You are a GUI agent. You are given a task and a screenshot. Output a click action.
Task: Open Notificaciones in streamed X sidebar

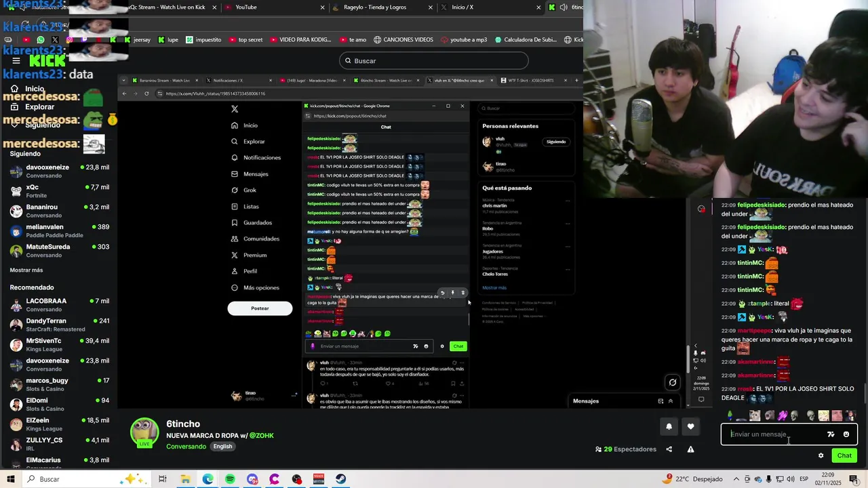coord(256,158)
